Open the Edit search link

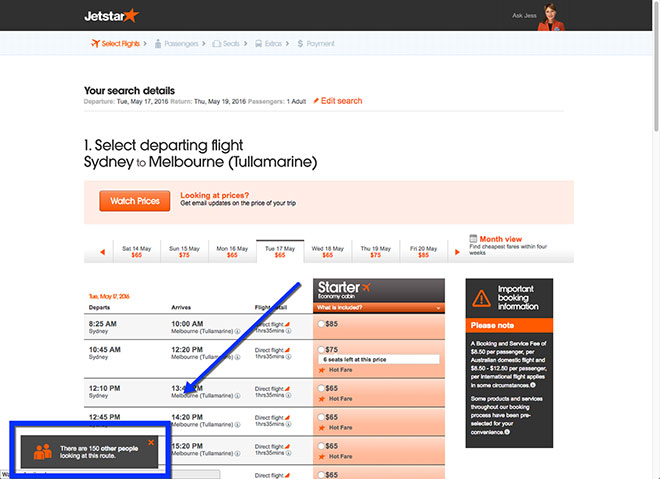(x=341, y=101)
